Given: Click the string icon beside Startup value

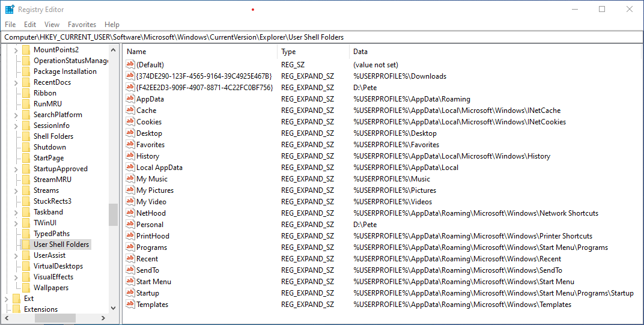Looking at the screenshot, I should [x=130, y=293].
